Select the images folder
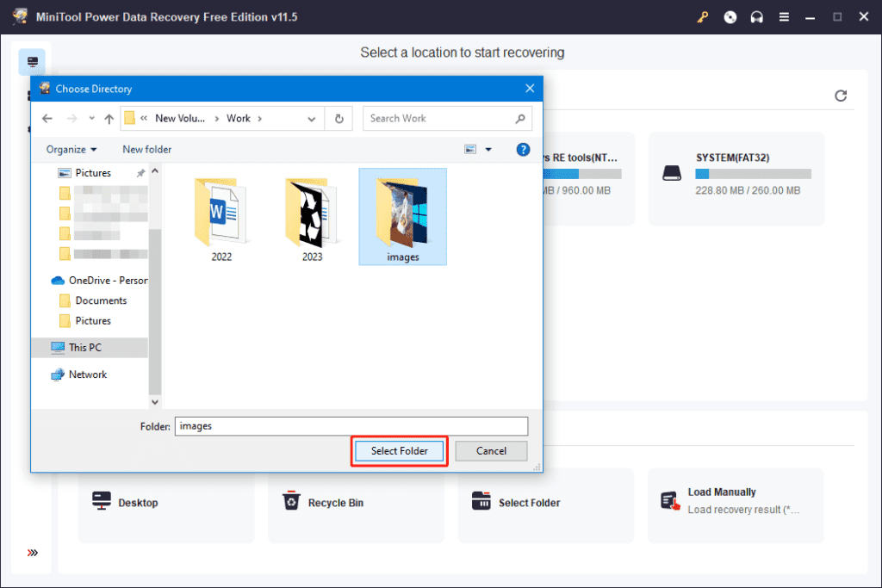882x588 pixels. pyautogui.click(x=403, y=217)
